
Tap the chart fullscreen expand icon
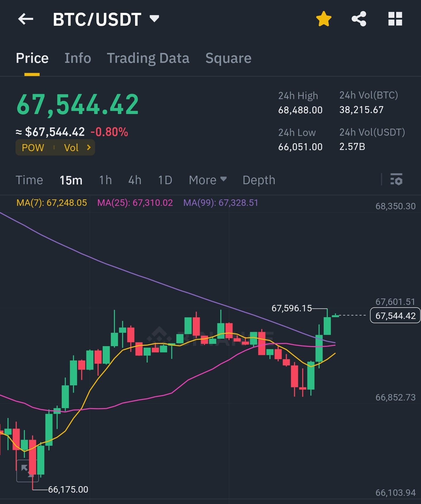[x=27, y=471]
